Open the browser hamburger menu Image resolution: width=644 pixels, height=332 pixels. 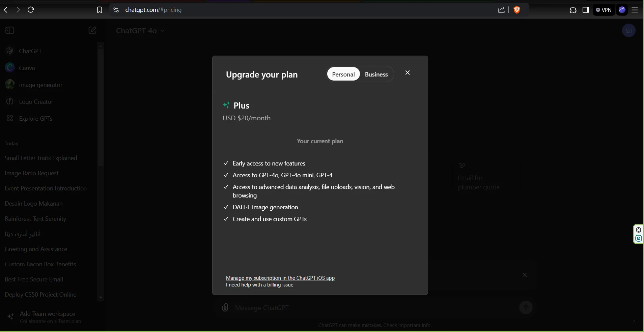pyautogui.click(x=635, y=10)
